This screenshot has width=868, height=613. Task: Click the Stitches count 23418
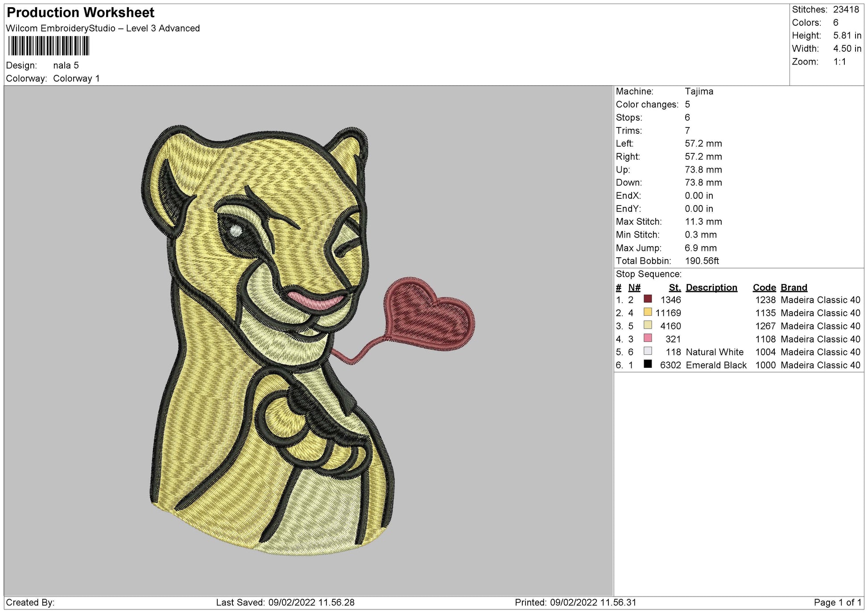point(846,10)
